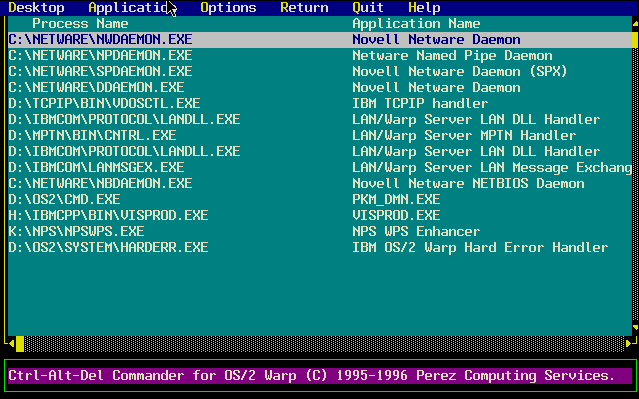This screenshot has width=639, height=399.
Task: Click the Process Name column header
Action: click(x=80, y=24)
